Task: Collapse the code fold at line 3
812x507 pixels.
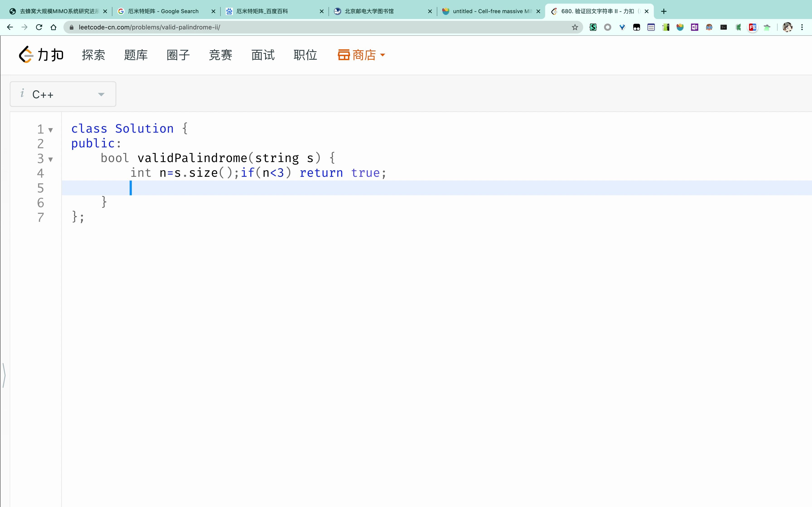Action: tap(50, 160)
